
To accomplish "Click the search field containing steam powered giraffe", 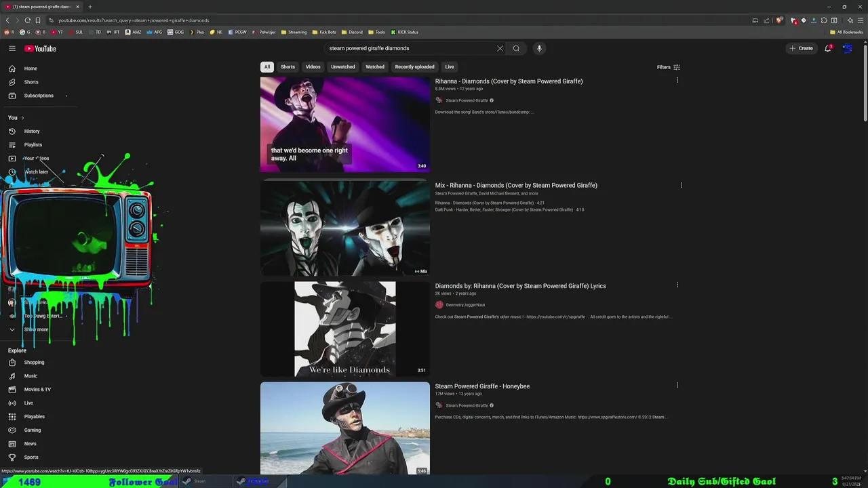I will [x=410, y=48].
